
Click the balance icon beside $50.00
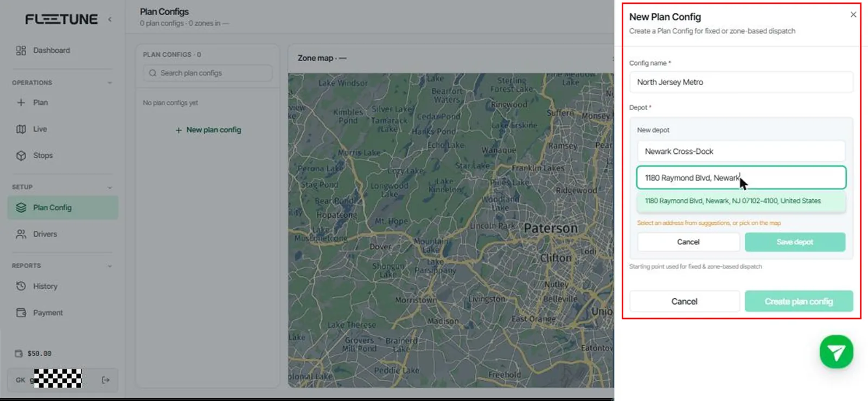click(18, 353)
